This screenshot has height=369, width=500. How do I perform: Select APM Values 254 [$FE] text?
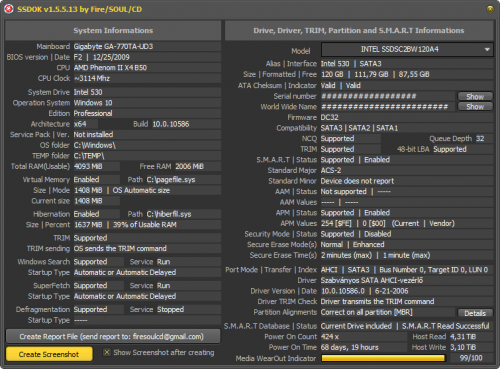336,223
